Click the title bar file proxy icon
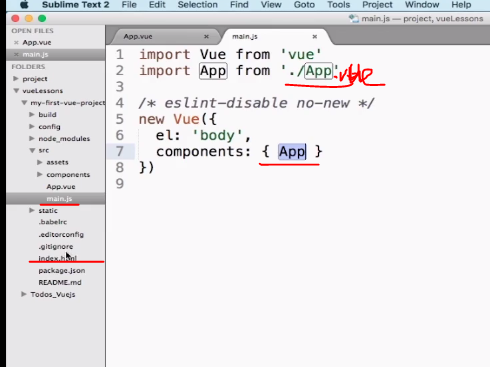The height and width of the screenshot is (367, 490). 354,19
